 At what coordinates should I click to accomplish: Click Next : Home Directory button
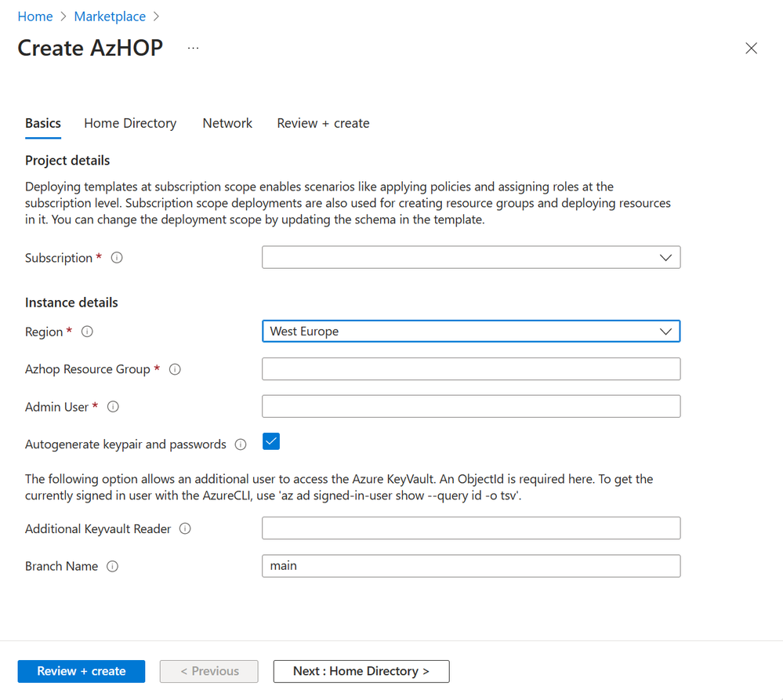(361, 671)
